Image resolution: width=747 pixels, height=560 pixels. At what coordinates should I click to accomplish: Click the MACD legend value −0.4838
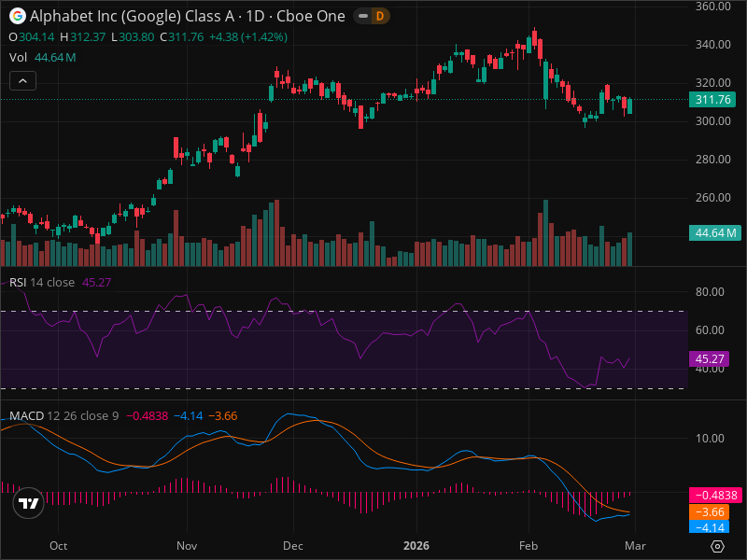(147, 415)
